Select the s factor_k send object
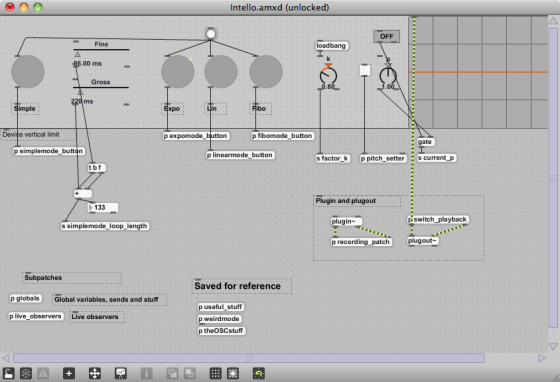 click(x=332, y=158)
